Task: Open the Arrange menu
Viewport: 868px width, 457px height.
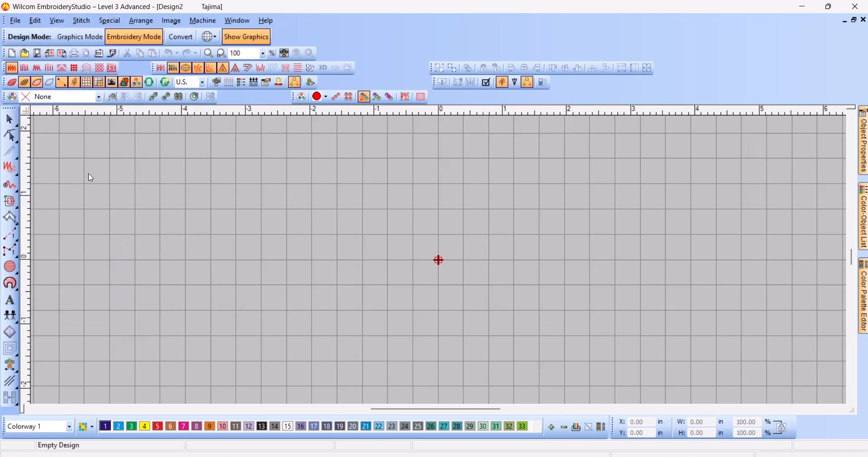Action: click(x=141, y=21)
